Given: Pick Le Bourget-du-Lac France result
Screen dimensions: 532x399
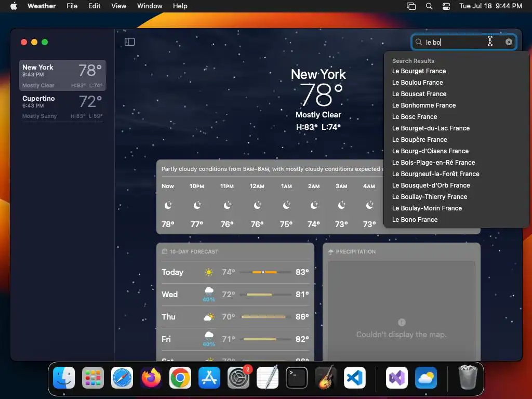Looking at the screenshot, I should click(x=431, y=128).
